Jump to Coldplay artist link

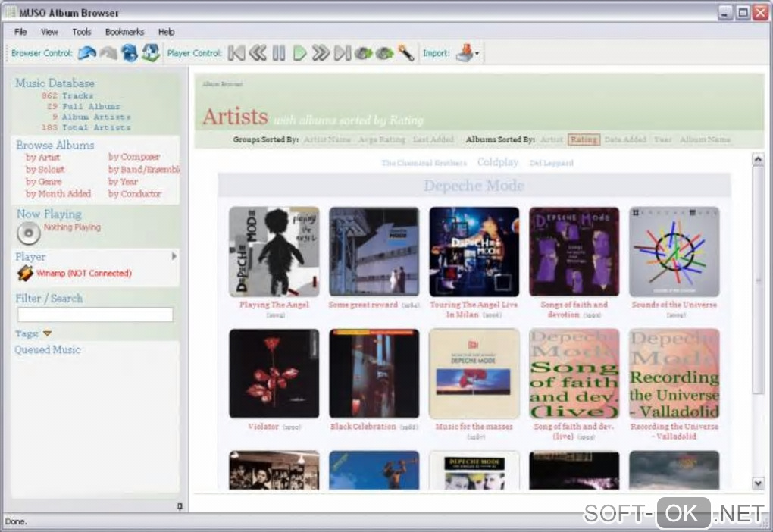coord(497,162)
